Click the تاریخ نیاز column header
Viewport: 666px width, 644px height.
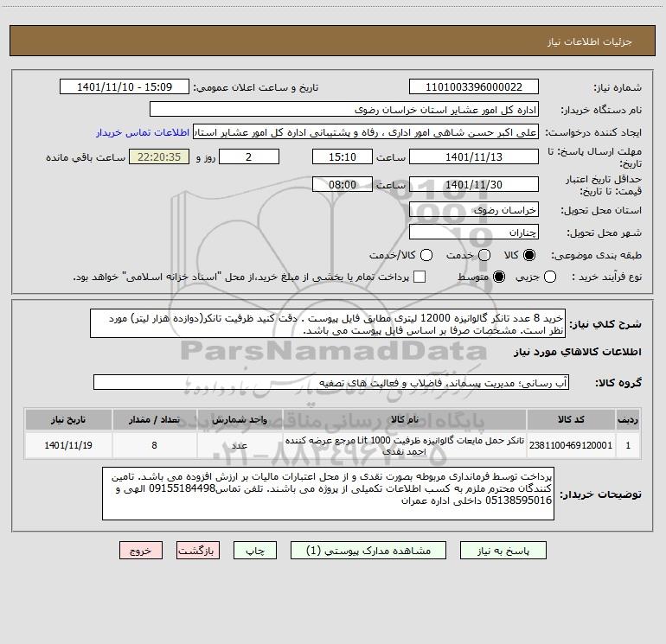point(68,419)
